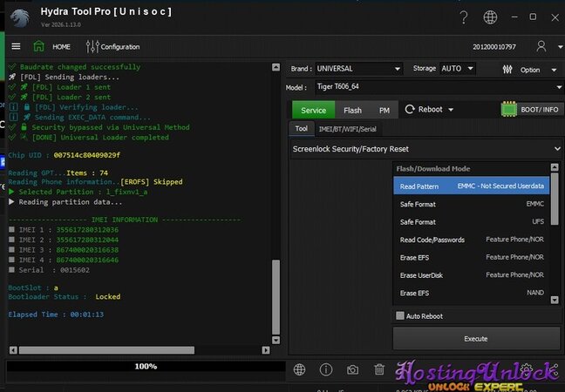Select Safe Format EMMC list entry
Image resolution: width=565 pixels, height=392 pixels.
471,204
